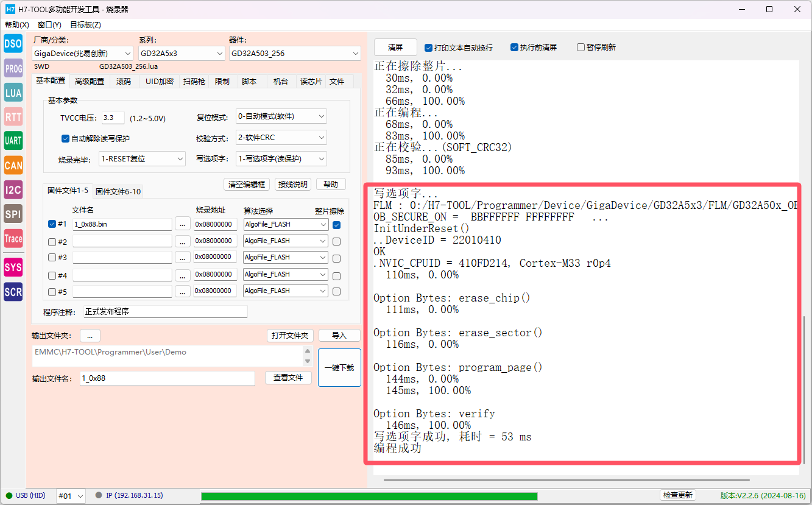Switch to the RTT viewer icon
812x505 pixels.
click(x=13, y=116)
